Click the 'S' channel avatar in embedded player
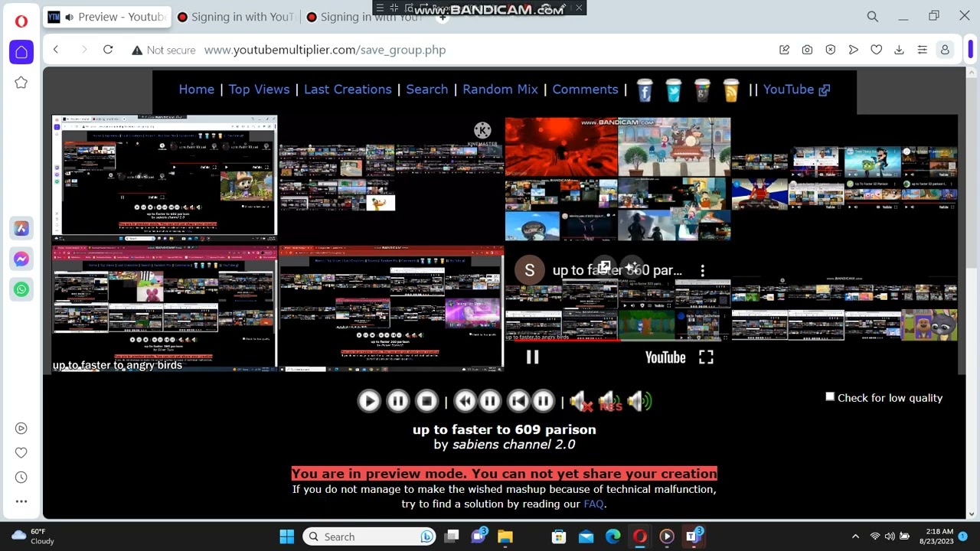 point(529,270)
